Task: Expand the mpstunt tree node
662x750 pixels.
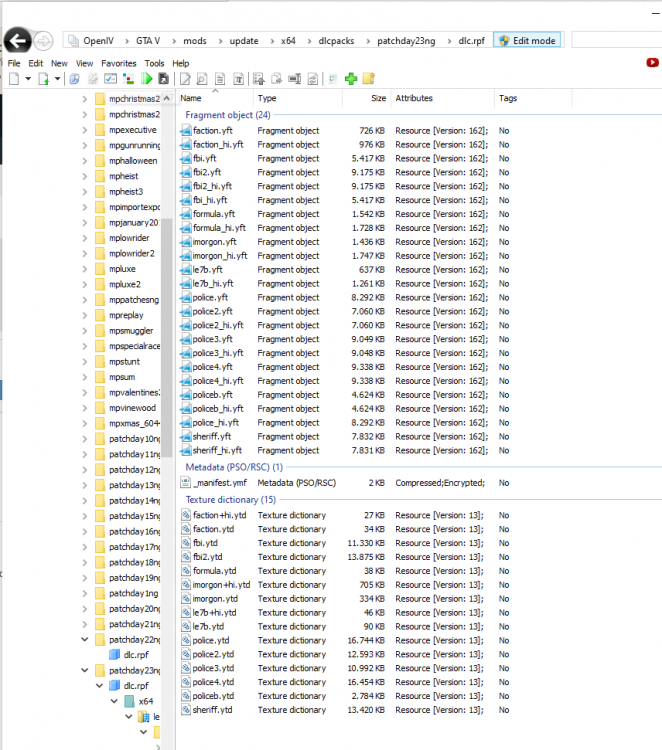Action: [85, 362]
